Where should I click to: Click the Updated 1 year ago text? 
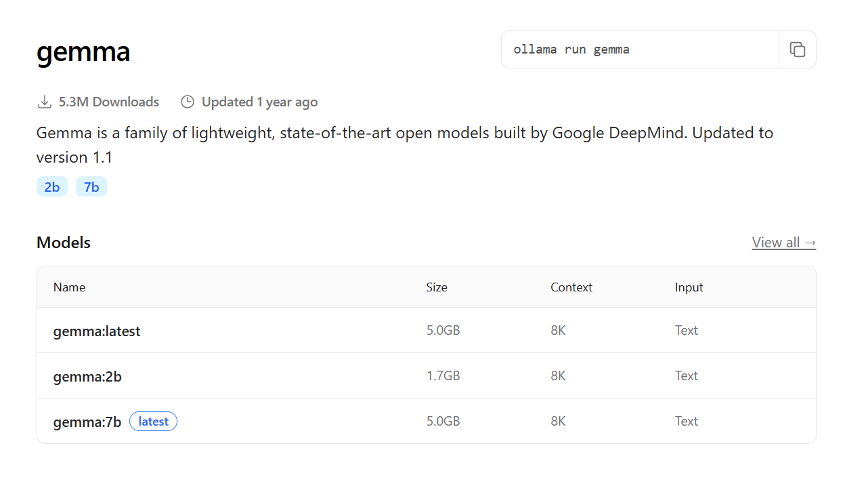[x=260, y=102]
